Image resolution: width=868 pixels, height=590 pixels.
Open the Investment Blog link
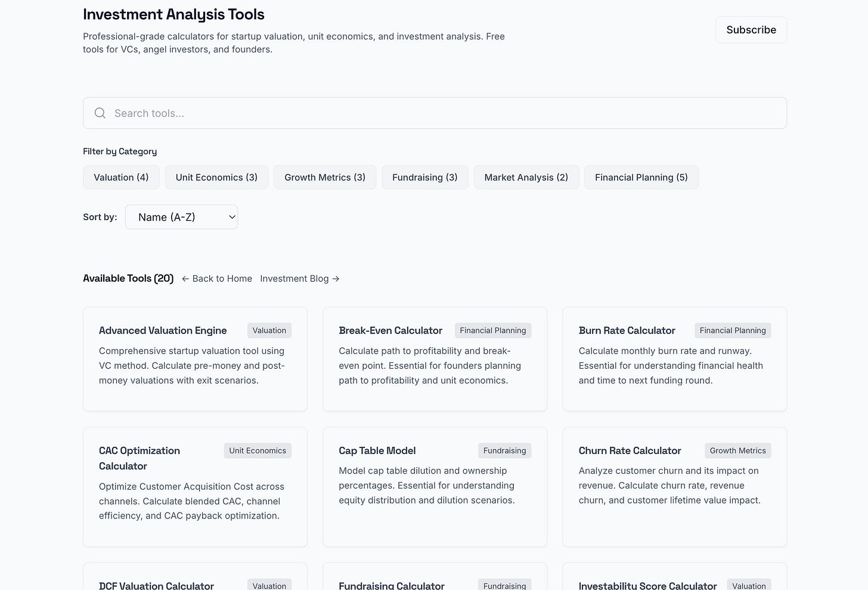click(300, 279)
